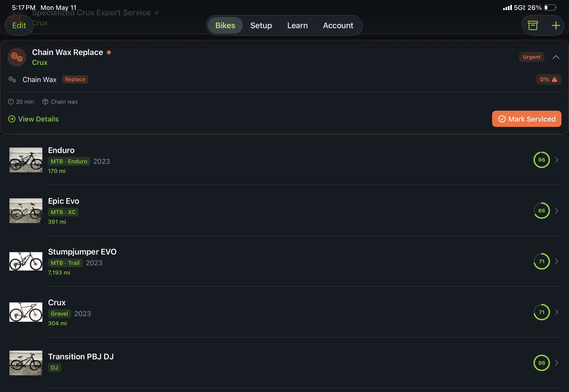
Task: Tap the Crux link under Chain Wax Replace
Action: [x=40, y=63]
